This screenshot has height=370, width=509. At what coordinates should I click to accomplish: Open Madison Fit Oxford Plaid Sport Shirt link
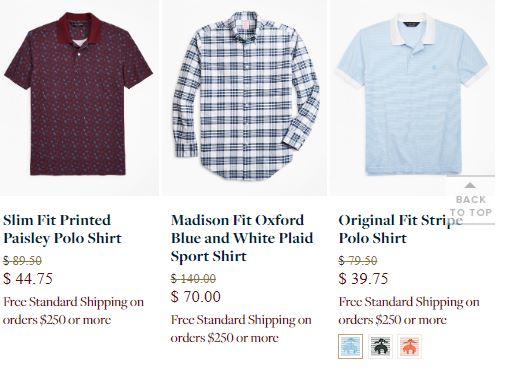click(x=242, y=238)
